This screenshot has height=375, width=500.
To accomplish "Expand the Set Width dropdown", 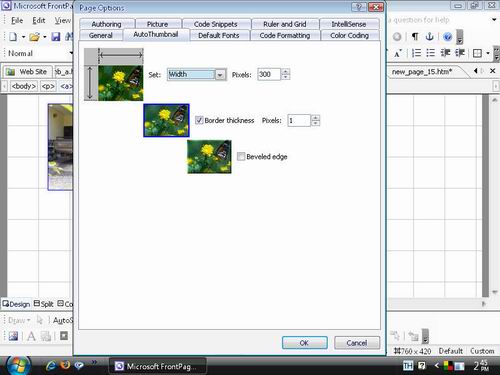I will click(x=220, y=75).
